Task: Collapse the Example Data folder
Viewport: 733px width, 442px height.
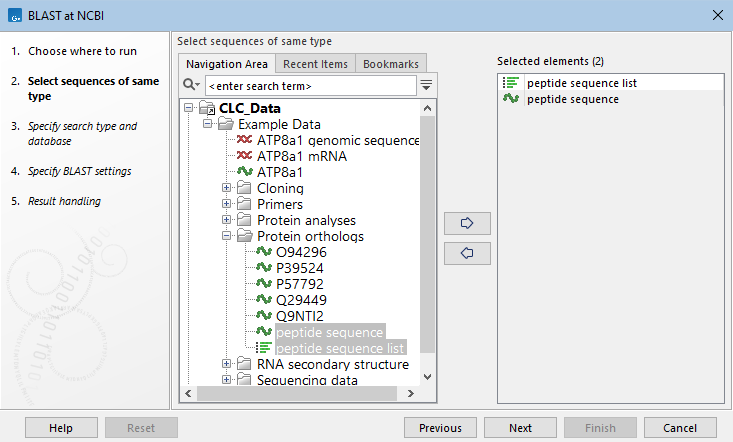Action: click(x=208, y=124)
